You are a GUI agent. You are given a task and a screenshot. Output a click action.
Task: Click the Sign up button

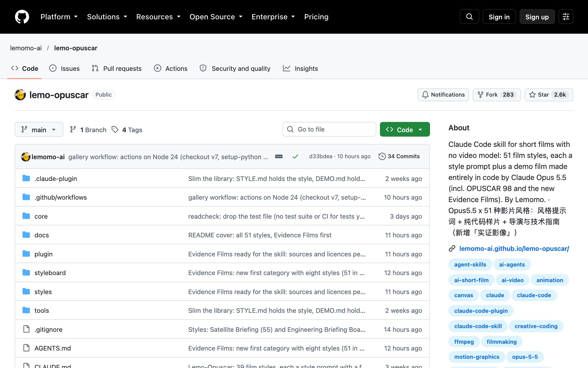pyautogui.click(x=537, y=17)
